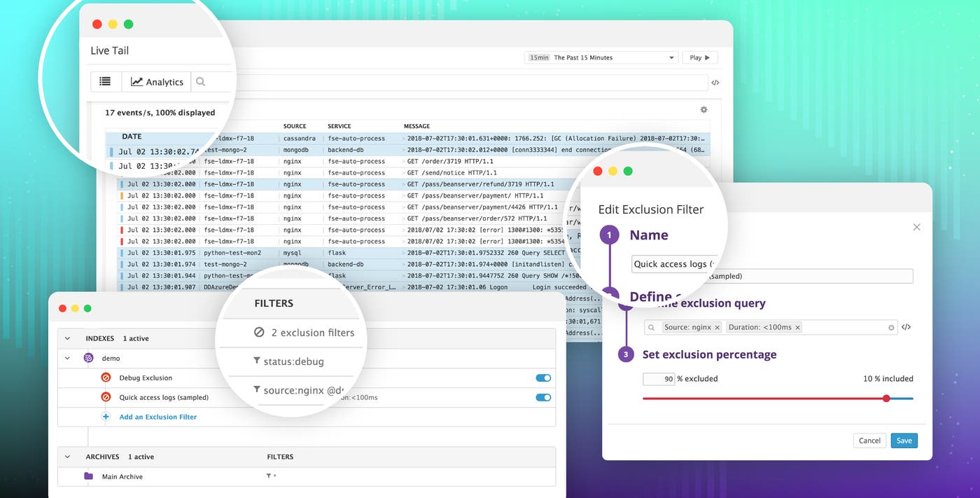Click the red exclusion percentage slider handle
Image resolution: width=980 pixels, height=498 pixels.
pyautogui.click(x=886, y=398)
